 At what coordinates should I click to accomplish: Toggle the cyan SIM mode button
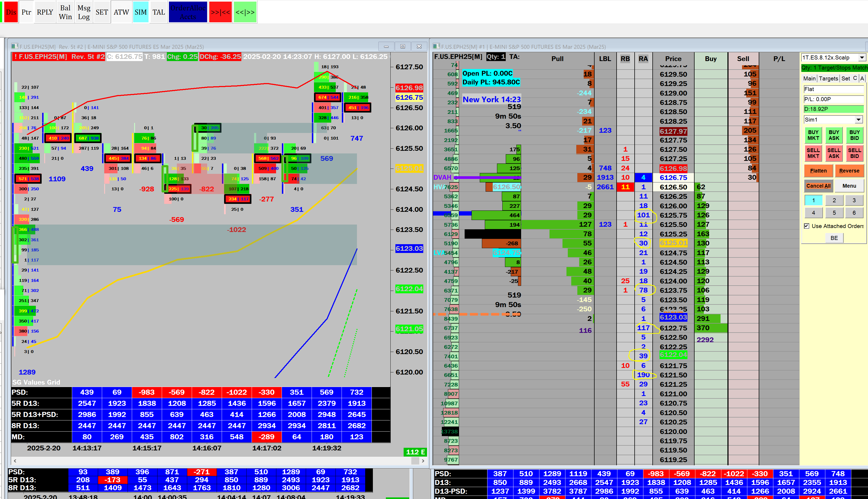(141, 12)
